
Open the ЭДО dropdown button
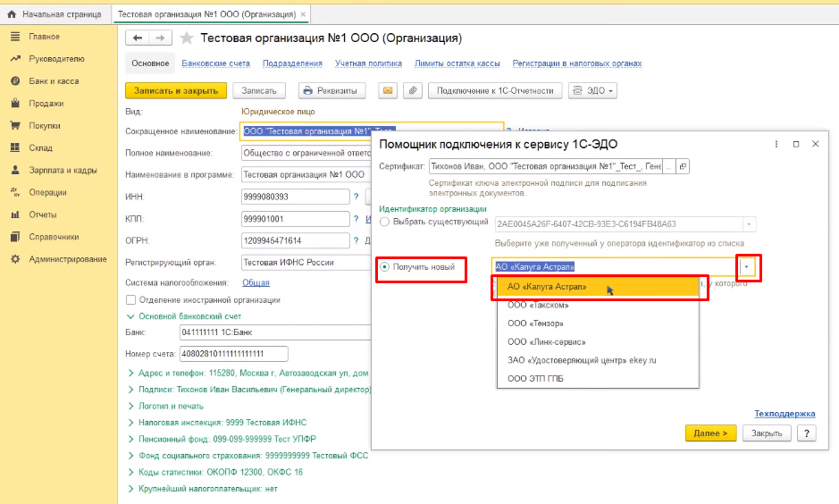click(593, 90)
